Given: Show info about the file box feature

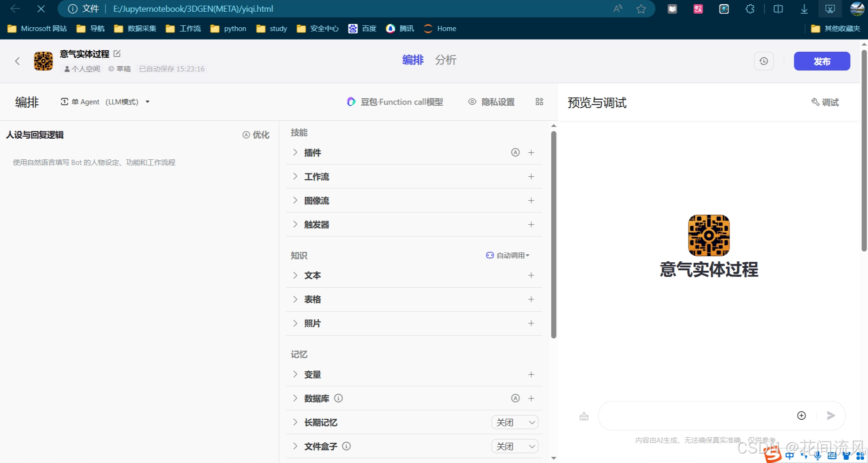Looking at the screenshot, I should (x=346, y=446).
